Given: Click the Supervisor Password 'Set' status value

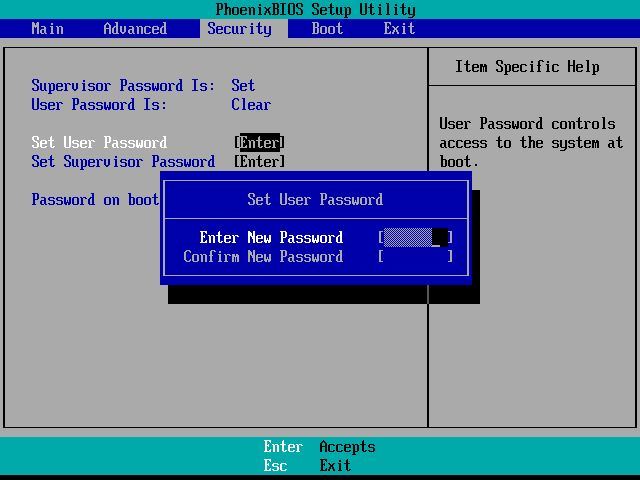Looking at the screenshot, I should point(243,86).
